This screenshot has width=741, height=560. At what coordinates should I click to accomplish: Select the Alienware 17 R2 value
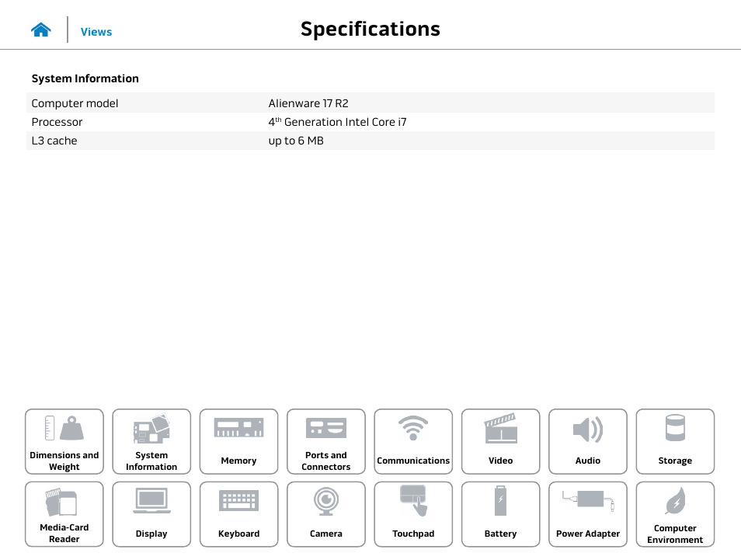click(308, 103)
